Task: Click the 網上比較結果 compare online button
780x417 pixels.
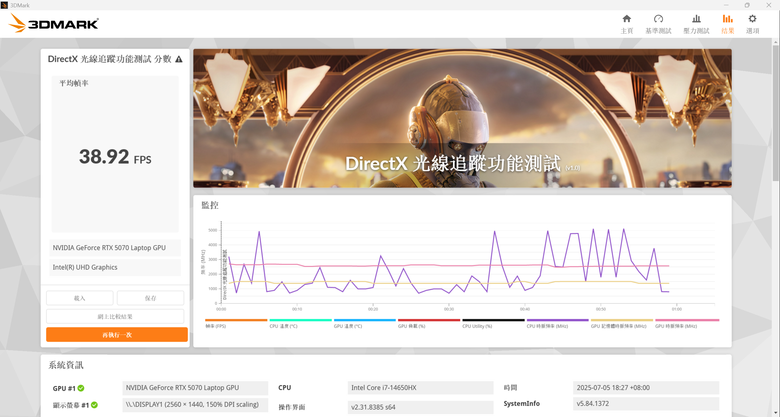Action: 115,316
